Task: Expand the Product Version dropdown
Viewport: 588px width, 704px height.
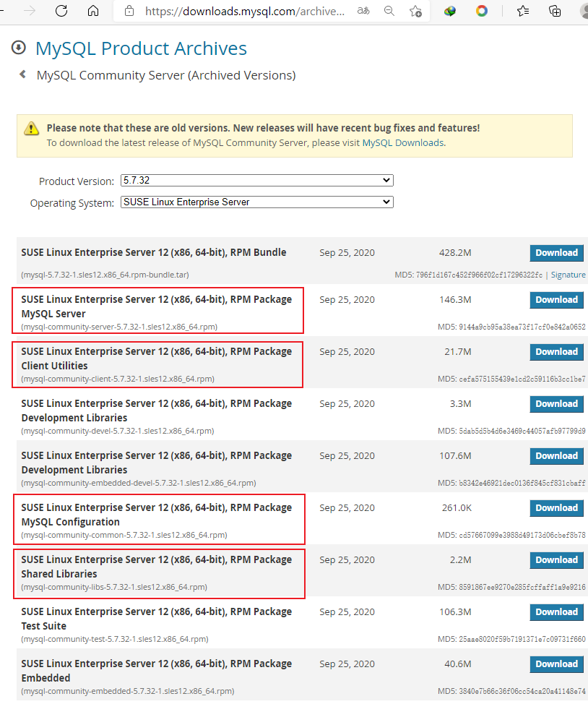Action: (256, 181)
